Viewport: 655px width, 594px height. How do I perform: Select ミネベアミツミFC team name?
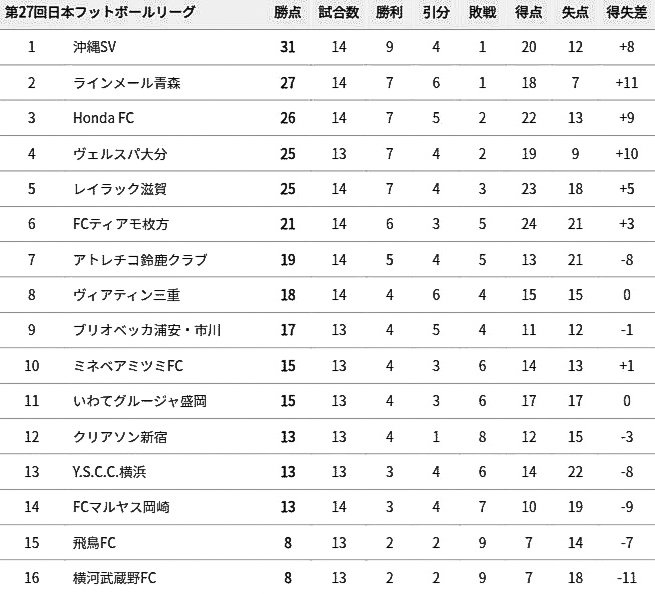[x=128, y=366]
